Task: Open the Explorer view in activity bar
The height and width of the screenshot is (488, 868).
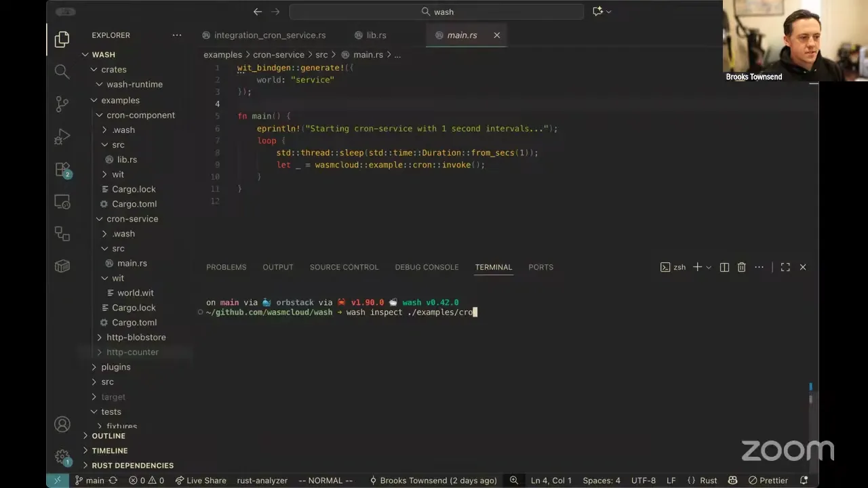Action: coord(62,39)
